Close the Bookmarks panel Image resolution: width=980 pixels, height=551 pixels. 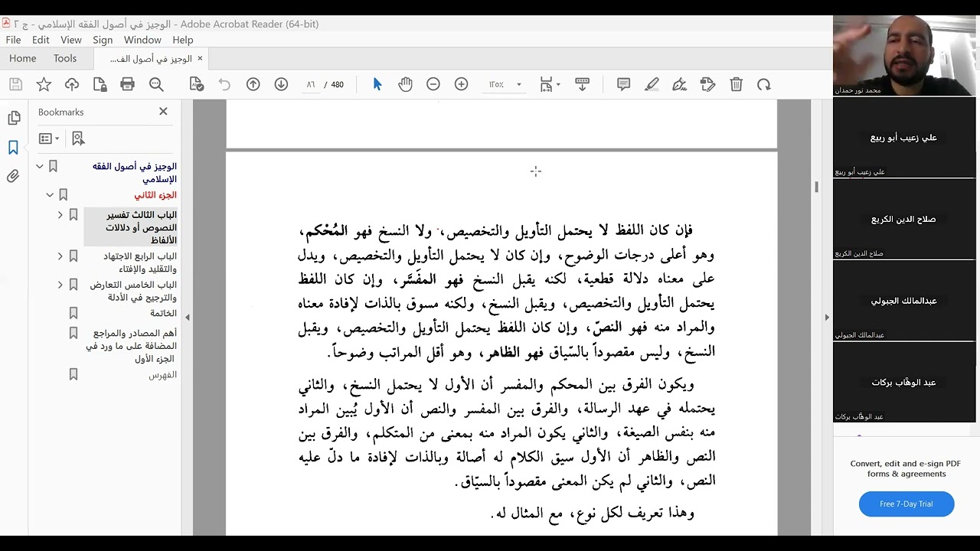(x=163, y=112)
